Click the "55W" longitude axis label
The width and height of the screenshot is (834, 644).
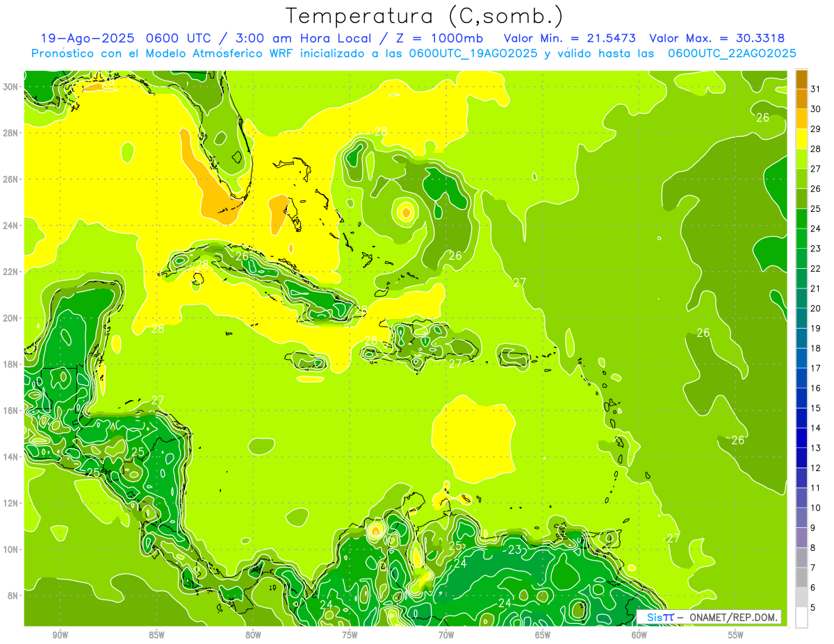coord(735,635)
